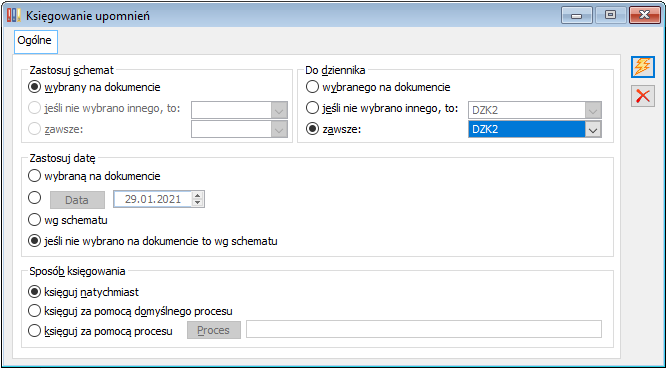Click the Data button
This screenshot has height=369, width=667.
click(77, 200)
